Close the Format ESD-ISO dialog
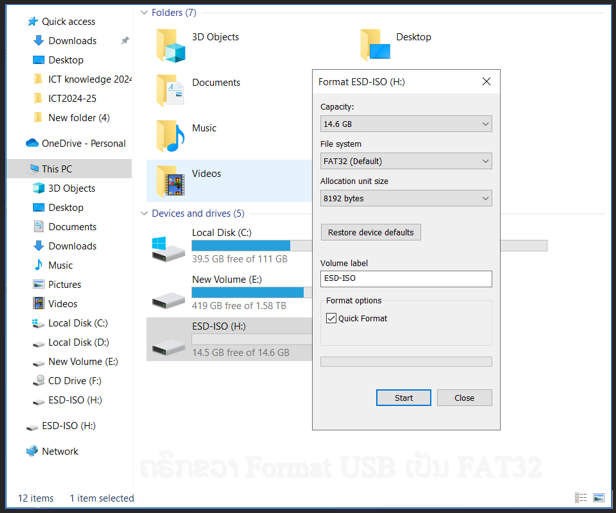 click(486, 81)
